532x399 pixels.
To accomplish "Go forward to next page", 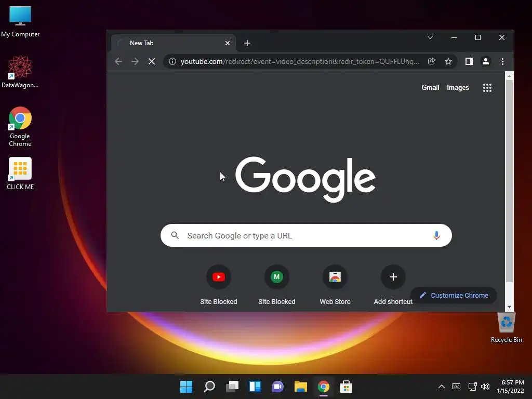I will [x=135, y=61].
